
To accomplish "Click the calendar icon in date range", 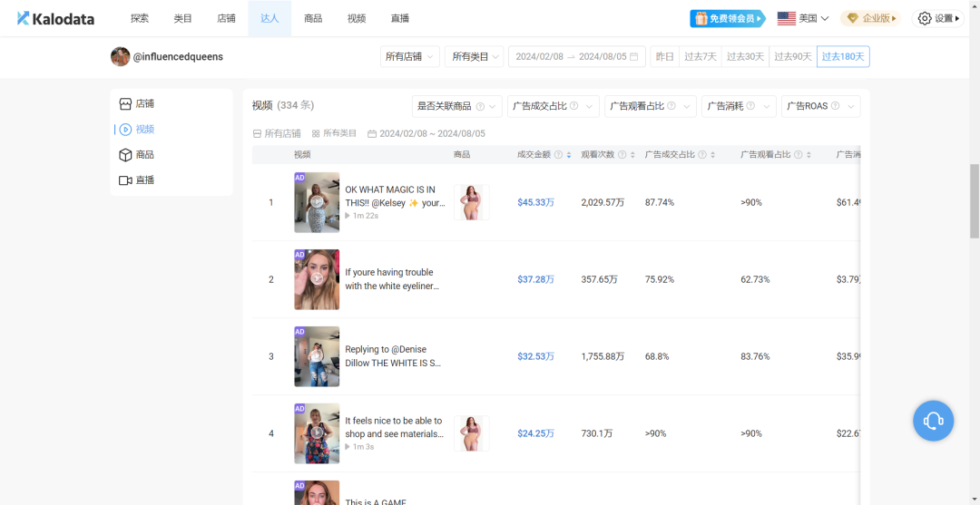I will [x=633, y=57].
